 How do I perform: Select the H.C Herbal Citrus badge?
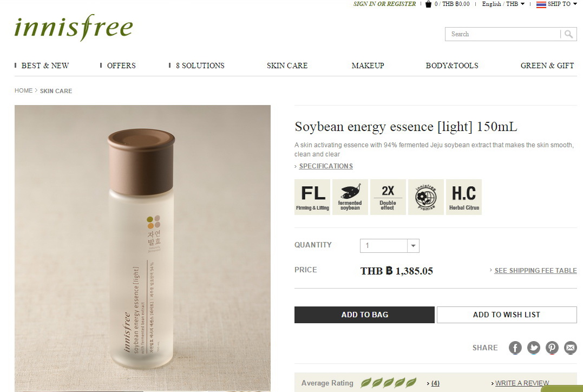(x=464, y=197)
